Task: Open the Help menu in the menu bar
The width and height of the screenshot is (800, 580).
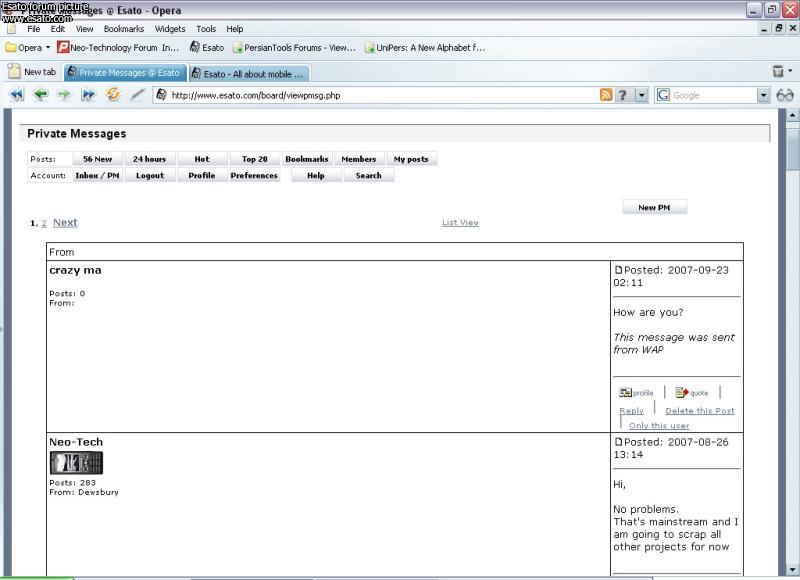Action: point(235,29)
